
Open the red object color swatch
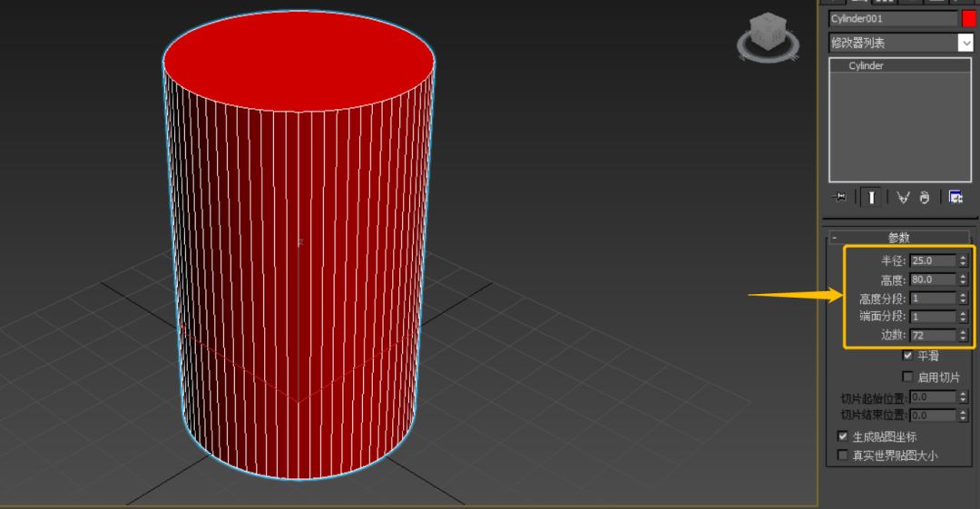(968, 19)
